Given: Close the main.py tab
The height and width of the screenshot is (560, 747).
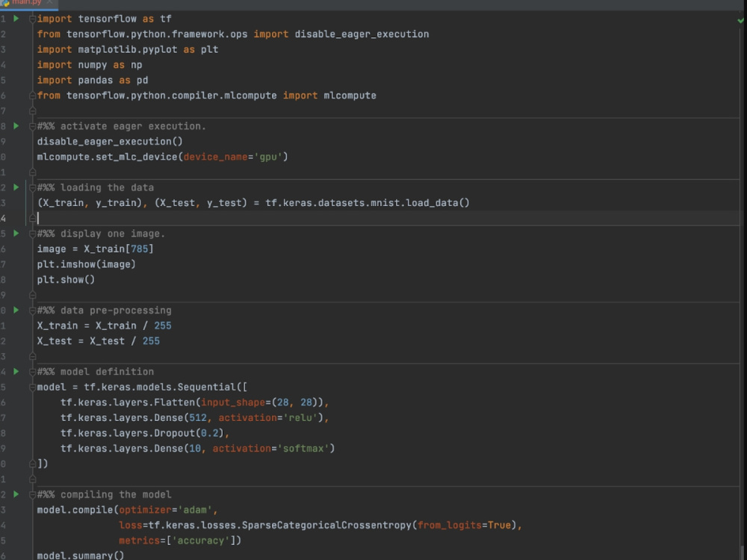Looking at the screenshot, I should (49, 2).
